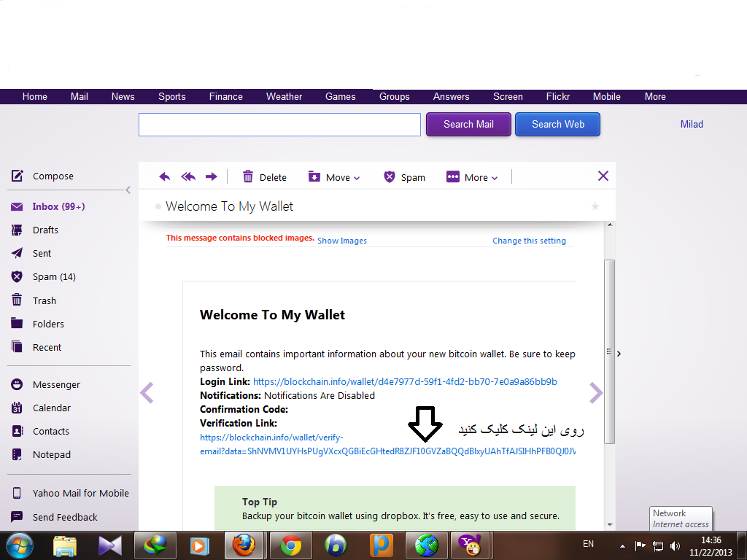Click the Search Web button
The width and height of the screenshot is (747, 560).
557,124
